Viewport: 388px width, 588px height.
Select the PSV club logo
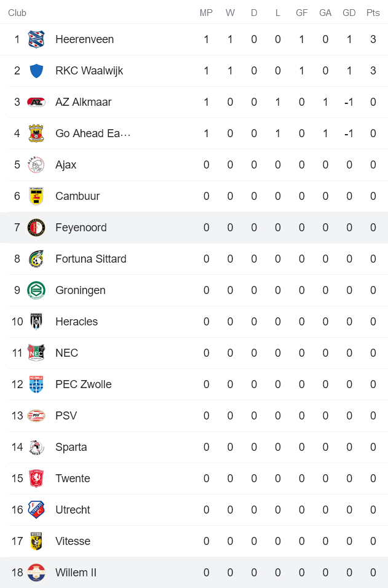pos(36,415)
